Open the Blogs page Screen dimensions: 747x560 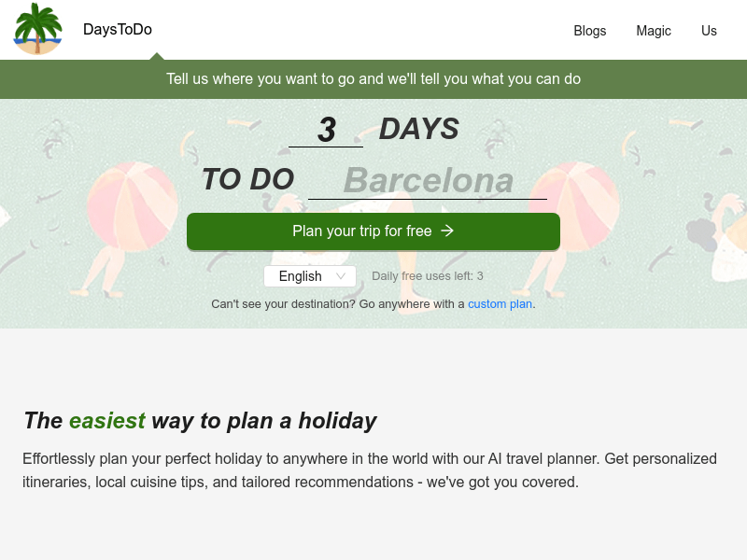pyautogui.click(x=589, y=31)
